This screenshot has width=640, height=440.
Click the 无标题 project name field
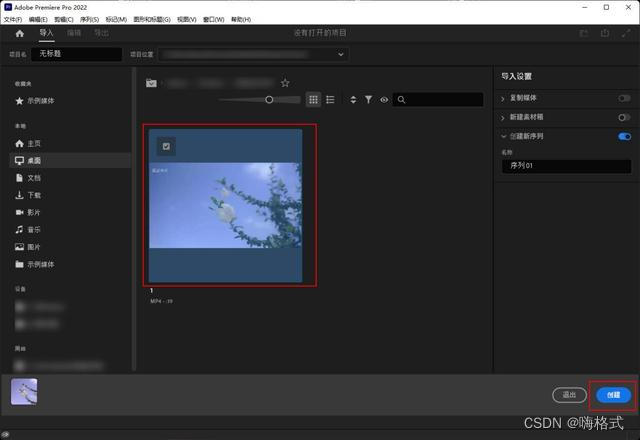(77, 54)
